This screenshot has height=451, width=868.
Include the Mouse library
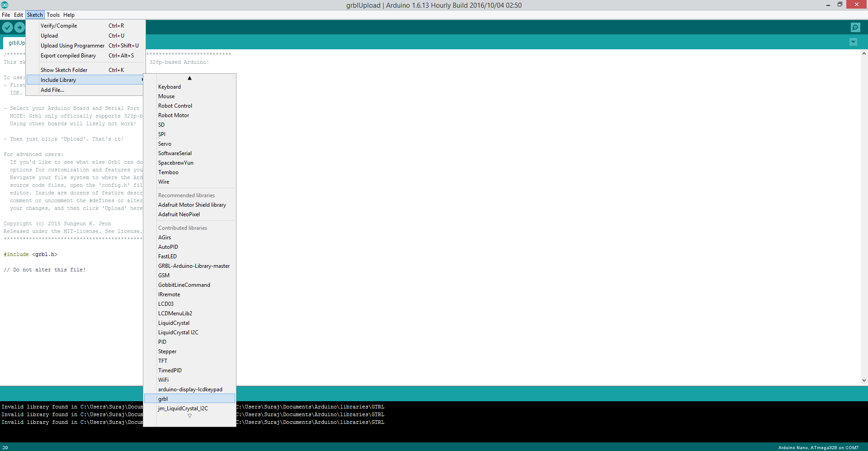(x=189, y=96)
